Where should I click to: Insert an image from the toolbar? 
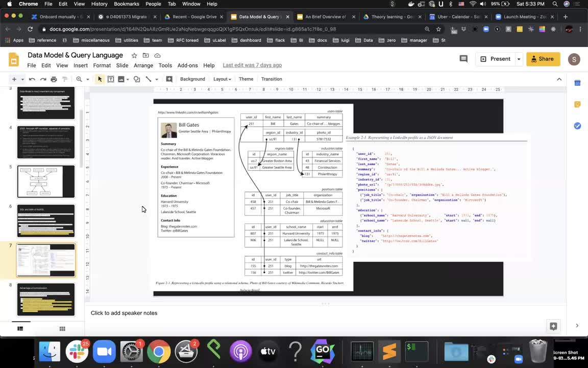[121, 79]
